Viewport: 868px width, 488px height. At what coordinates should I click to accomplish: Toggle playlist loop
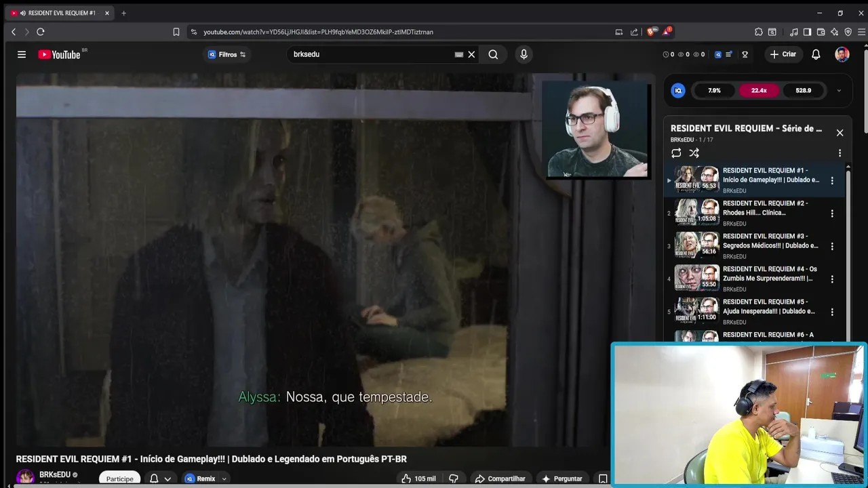click(x=676, y=153)
